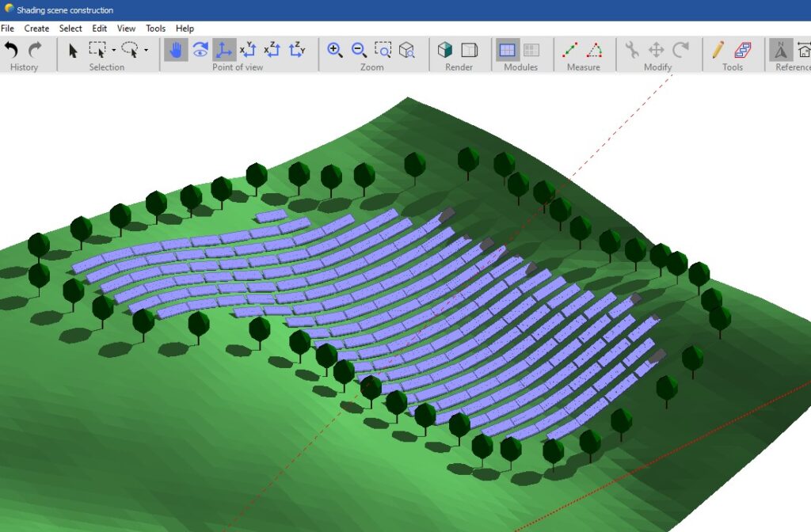Open the View menu
Viewport: 811px width, 532px height.
(x=125, y=28)
